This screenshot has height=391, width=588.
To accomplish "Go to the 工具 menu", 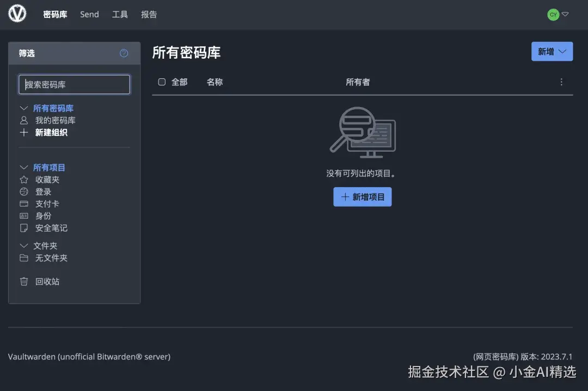I will tap(120, 14).
